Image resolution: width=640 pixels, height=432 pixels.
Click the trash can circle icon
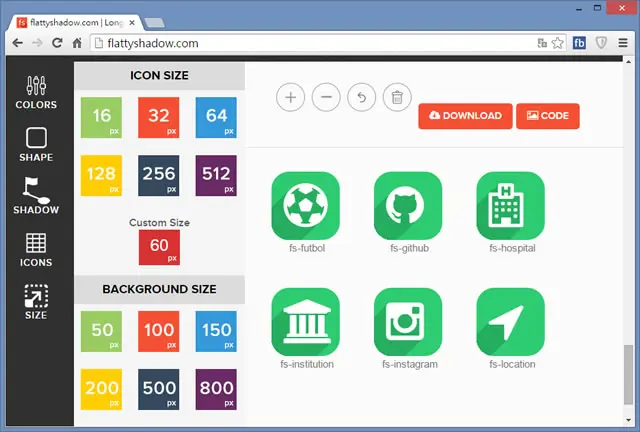(397, 97)
